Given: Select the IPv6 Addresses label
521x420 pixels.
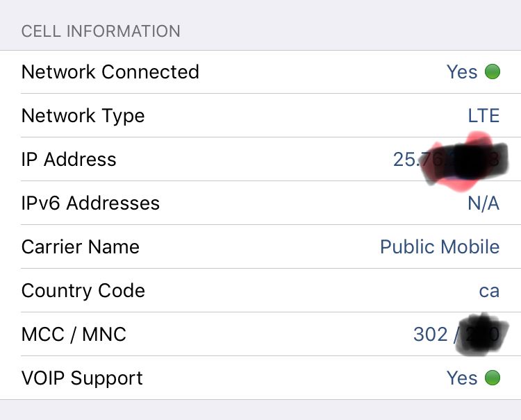Looking at the screenshot, I should (x=90, y=203).
